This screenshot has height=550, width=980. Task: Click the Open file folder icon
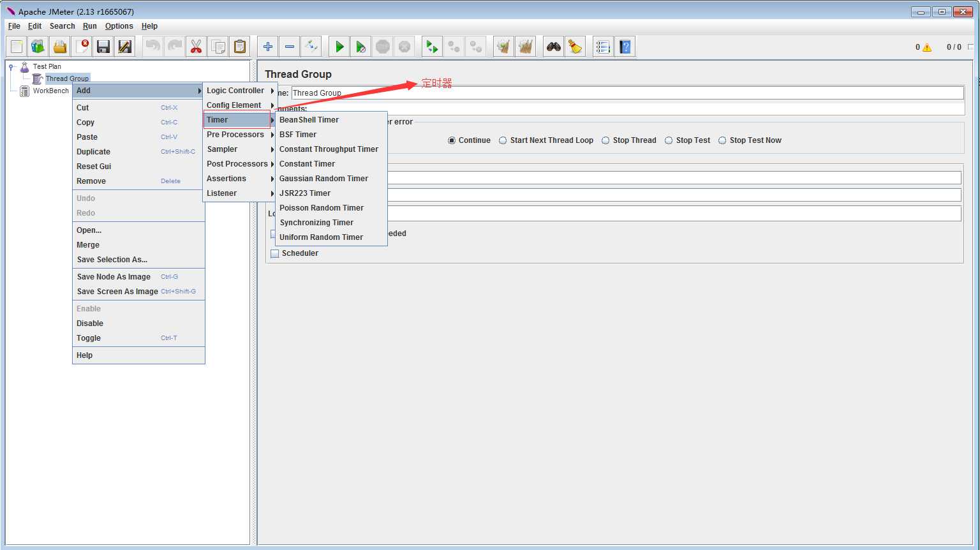(60, 47)
